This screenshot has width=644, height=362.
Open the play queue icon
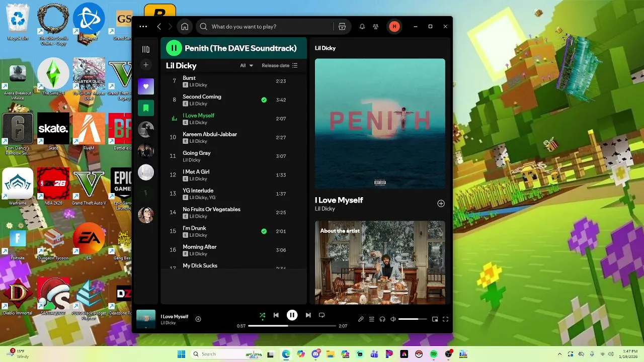(x=372, y=319)
